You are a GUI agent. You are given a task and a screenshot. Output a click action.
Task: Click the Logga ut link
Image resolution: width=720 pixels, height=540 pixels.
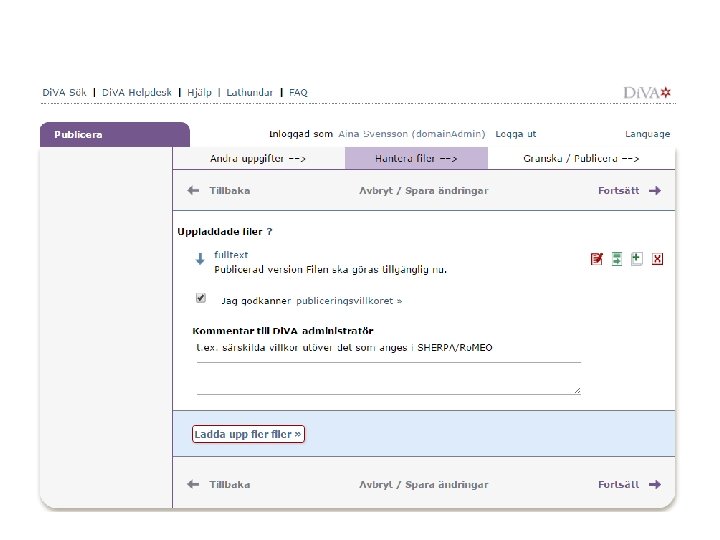pyautogui.click(x=516, y=134)
